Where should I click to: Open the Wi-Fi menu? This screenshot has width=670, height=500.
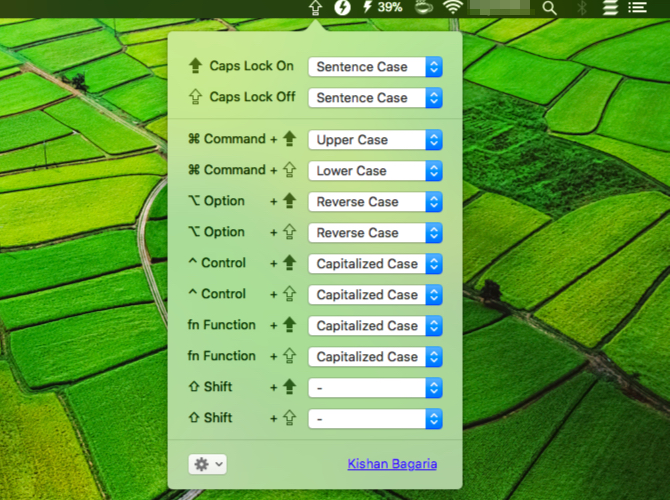[x=453, y=7]
